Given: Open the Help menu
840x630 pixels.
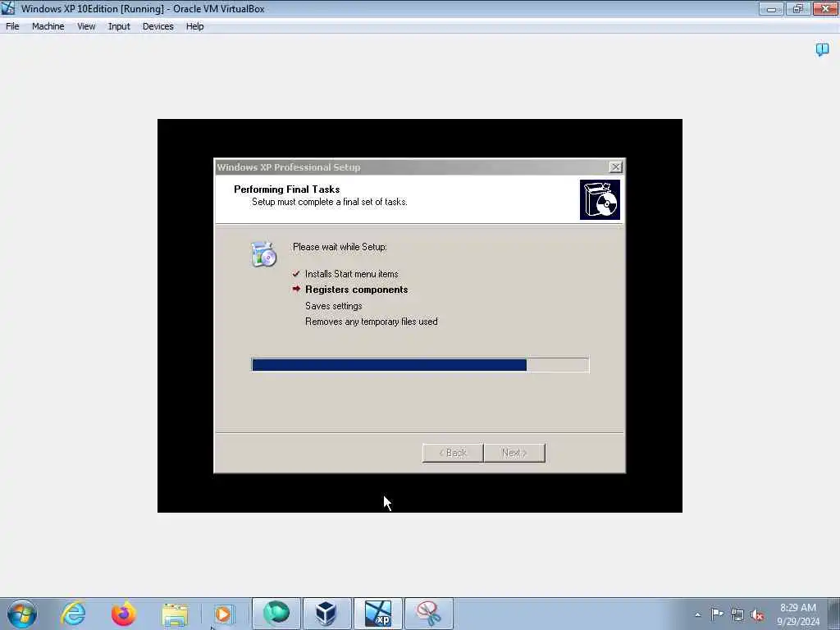Looking at the screenshot, I should pos(194,26).
